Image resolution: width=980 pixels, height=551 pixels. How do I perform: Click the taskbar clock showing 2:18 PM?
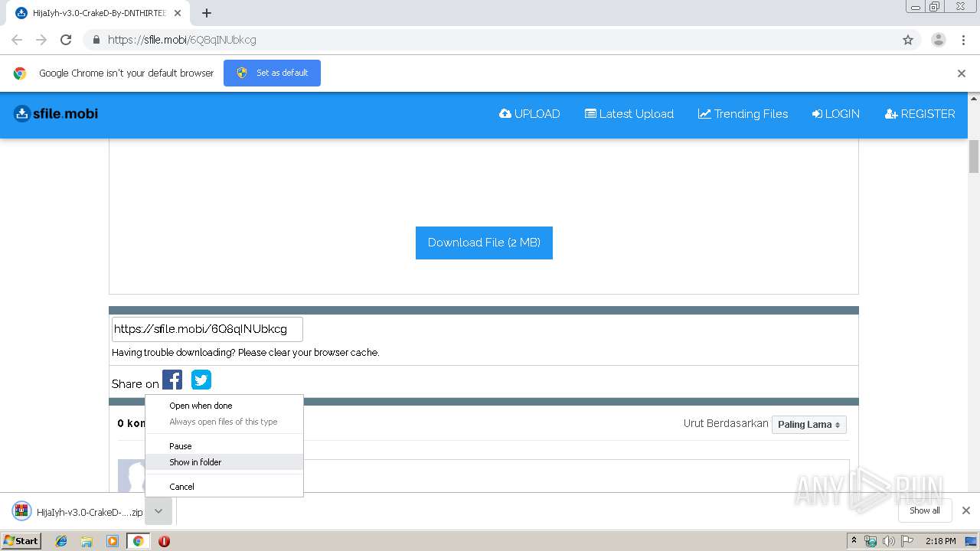tap(940, 541)
